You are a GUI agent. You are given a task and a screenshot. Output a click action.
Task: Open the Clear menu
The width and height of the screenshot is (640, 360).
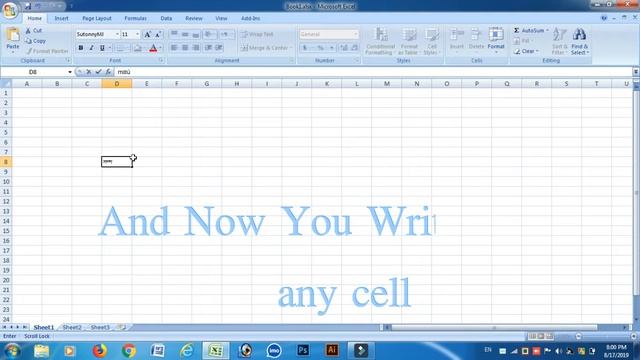coord(526,51)
